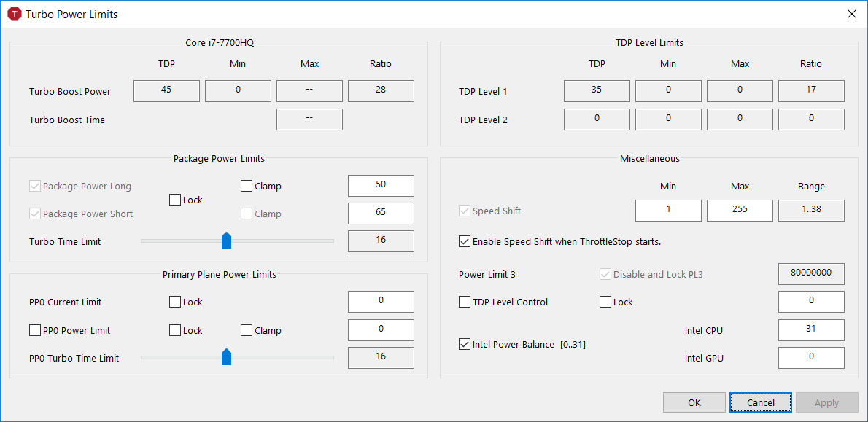The height and width of the screenshot is (422, 868).
Task: Click the ThrottleStop icon in title bar
Action: coord(15,15)
